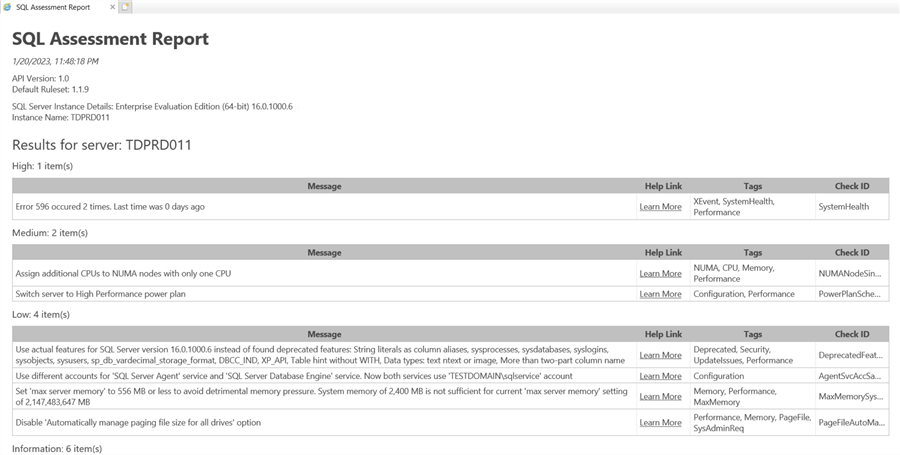900x455 pixels.
Task: Click the Message header in the High table
Action: [324, 186]
